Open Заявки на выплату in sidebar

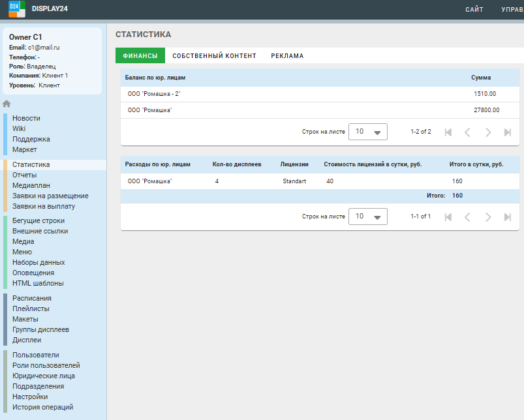point(44,206)
